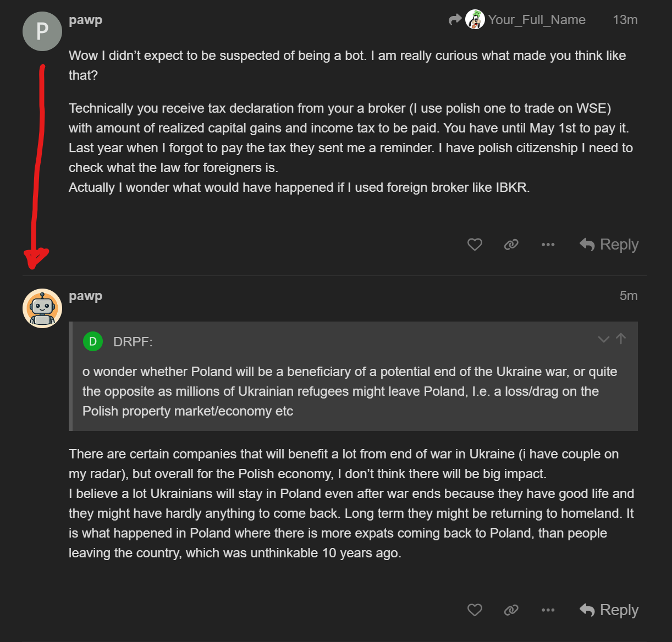Like the first pawp post with heart

pos(475,245)
